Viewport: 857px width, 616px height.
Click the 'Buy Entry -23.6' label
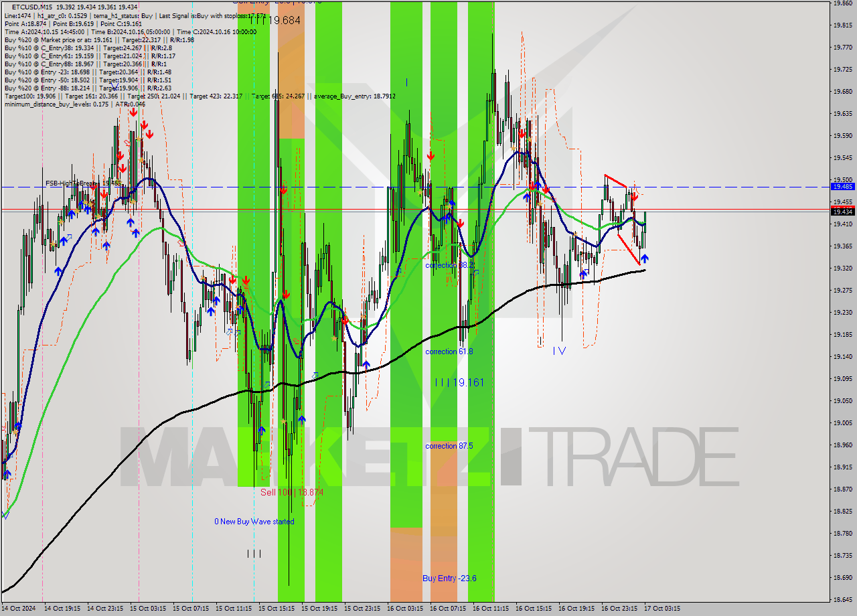(x=449, y=579)
